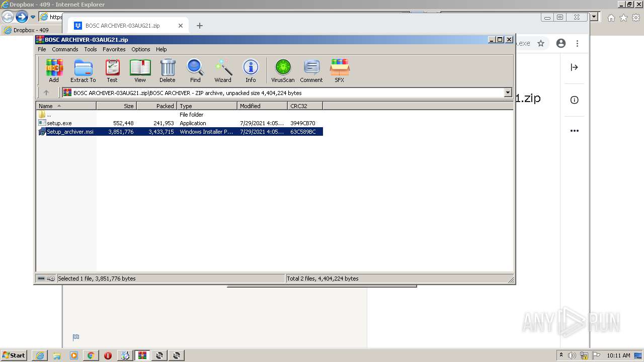The image size is (644, 362).
Task: Open Windows Media Player from the taskbar
Action: 74,355
